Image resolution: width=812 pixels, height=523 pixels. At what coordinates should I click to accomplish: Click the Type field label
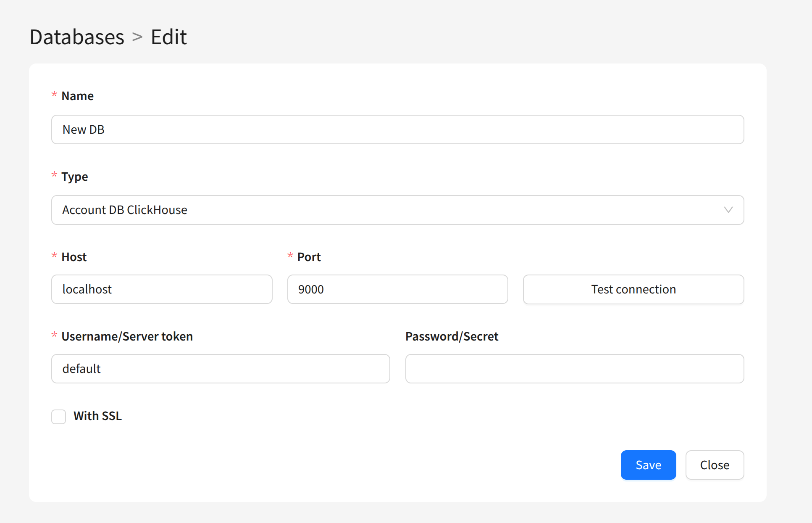[x=74, y=177]
